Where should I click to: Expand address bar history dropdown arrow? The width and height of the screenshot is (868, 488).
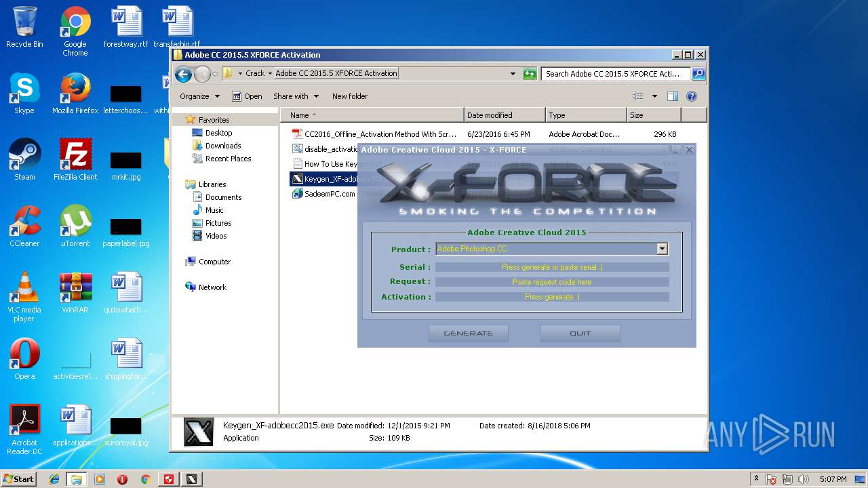pyautogui.click(x=513, y=74)
